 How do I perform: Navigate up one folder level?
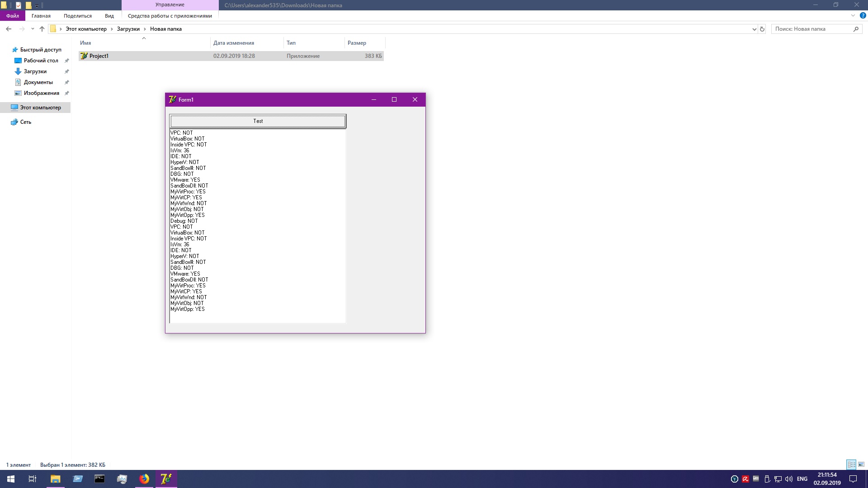pos(42,29)
